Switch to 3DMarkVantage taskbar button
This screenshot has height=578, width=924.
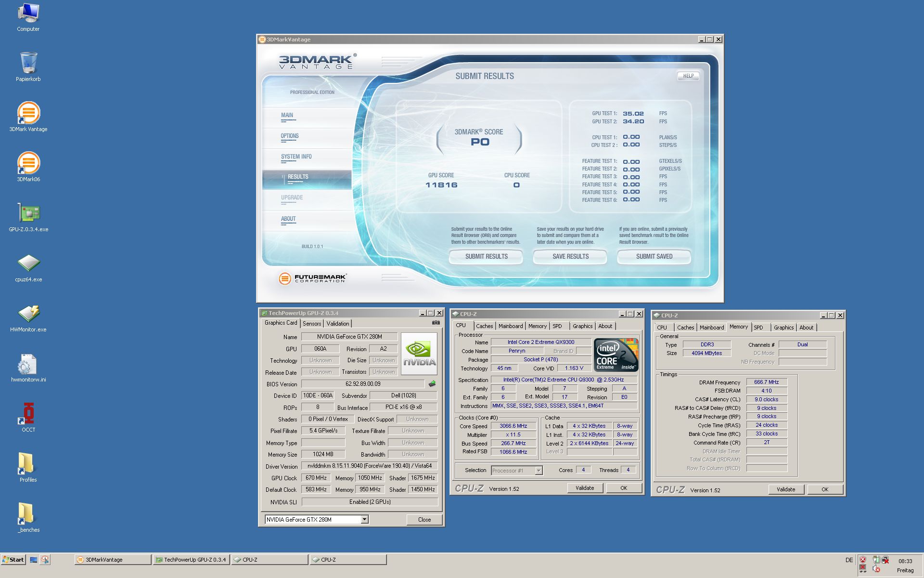coord(113,560)
